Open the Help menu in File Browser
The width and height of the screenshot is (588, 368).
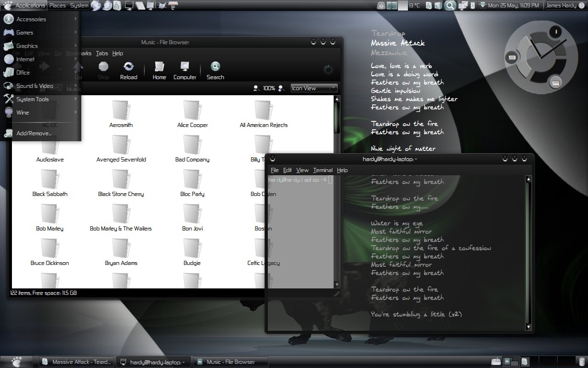118,53
